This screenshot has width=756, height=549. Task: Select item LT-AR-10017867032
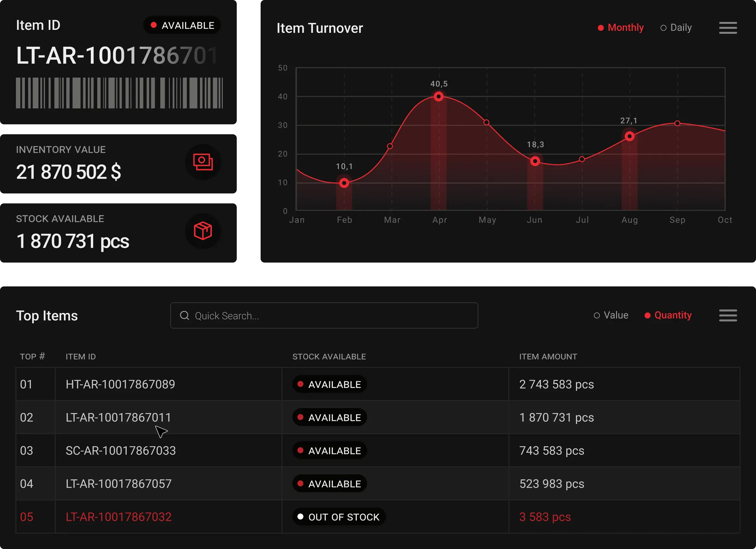pyautogui.click(x=119, y=517)
